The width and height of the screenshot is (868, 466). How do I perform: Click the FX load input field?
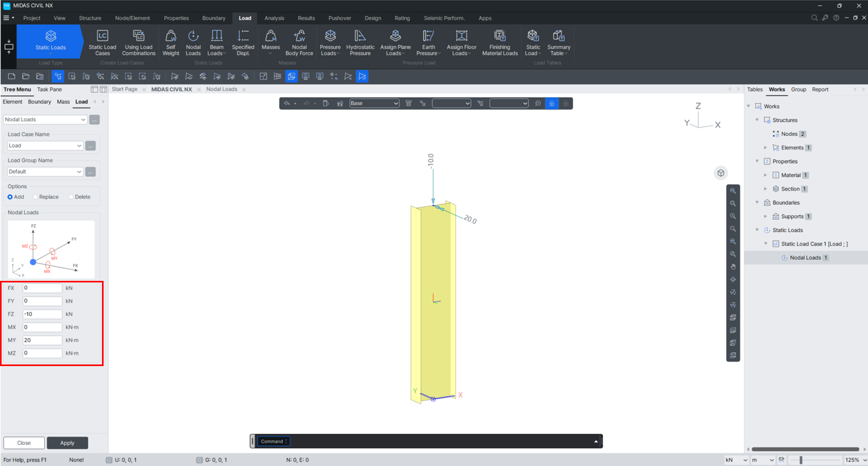click(x=42, y=288)
